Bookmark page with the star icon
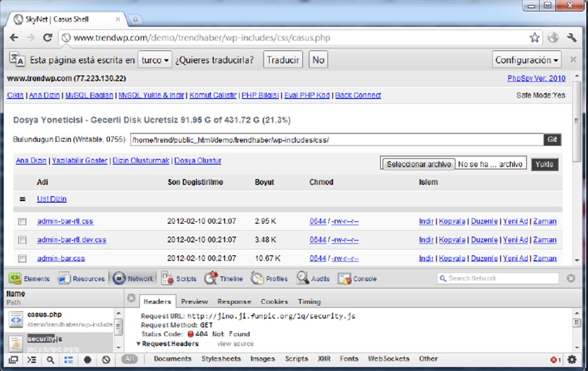Screen dimensions: 588x371 coord(534,38)
